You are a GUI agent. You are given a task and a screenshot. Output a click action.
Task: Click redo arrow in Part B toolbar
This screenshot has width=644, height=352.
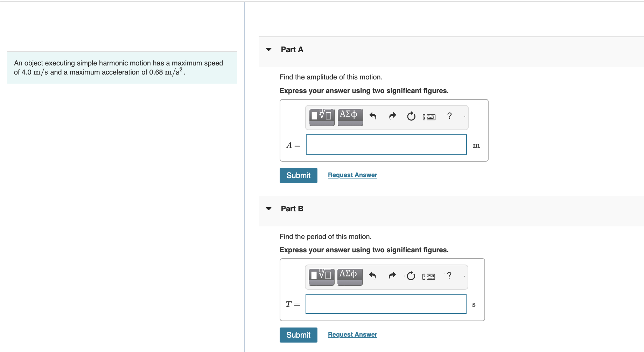click(392, 275)
